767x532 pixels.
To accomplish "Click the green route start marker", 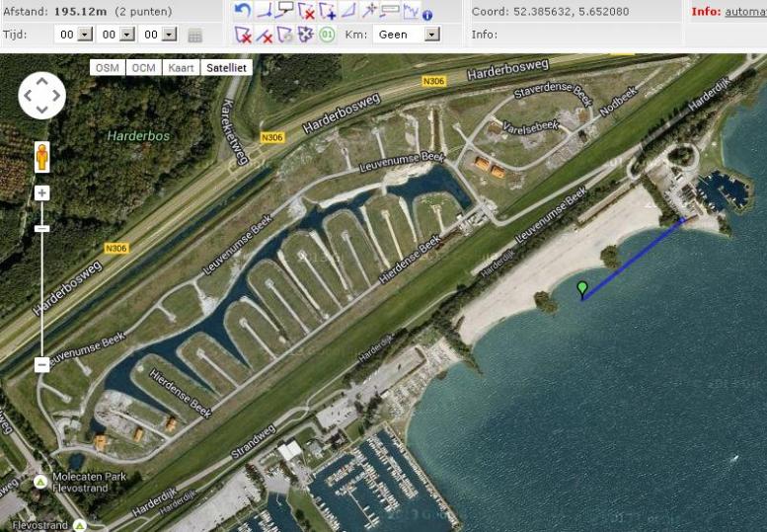I will 582,289.
